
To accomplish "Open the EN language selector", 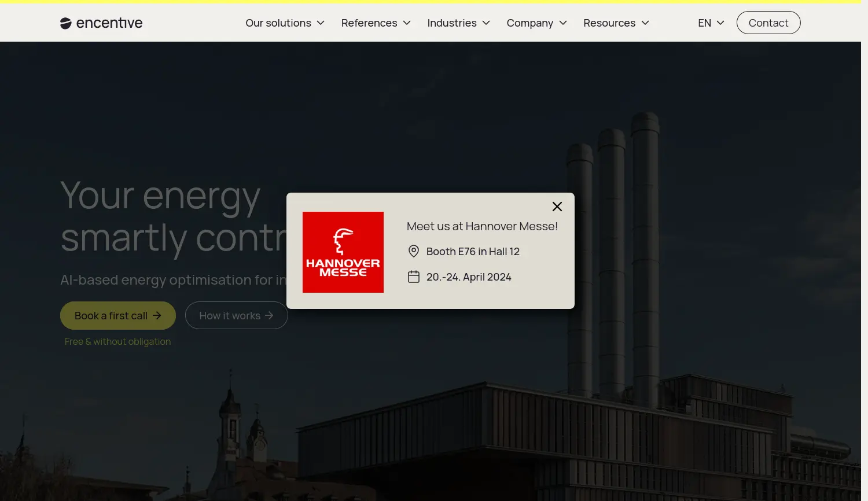I will tap(711, 23).
